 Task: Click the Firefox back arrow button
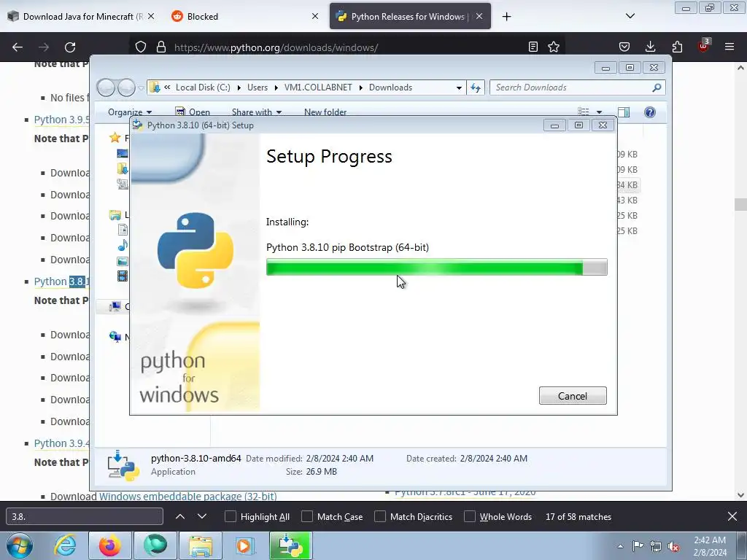[x=18, y=47]
